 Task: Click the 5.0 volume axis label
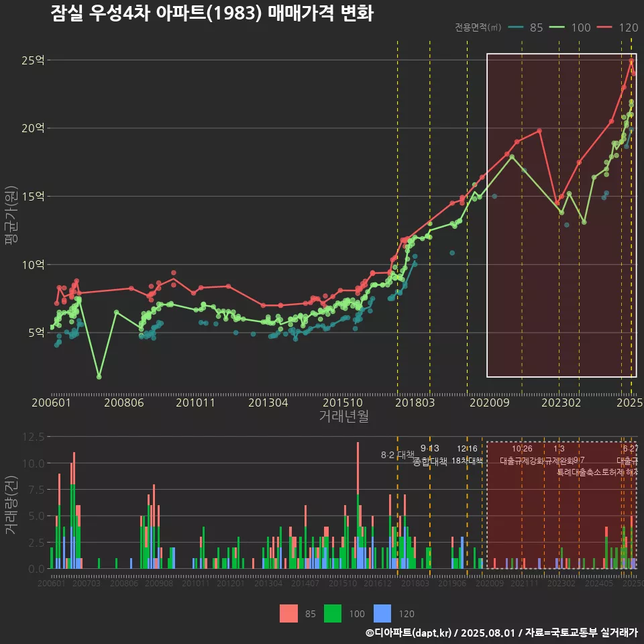pos(36,516)
